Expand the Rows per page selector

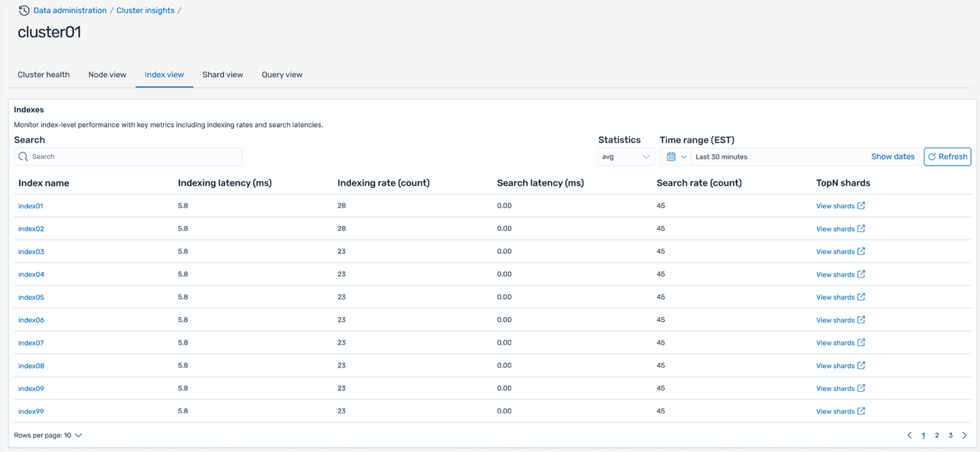78,436
